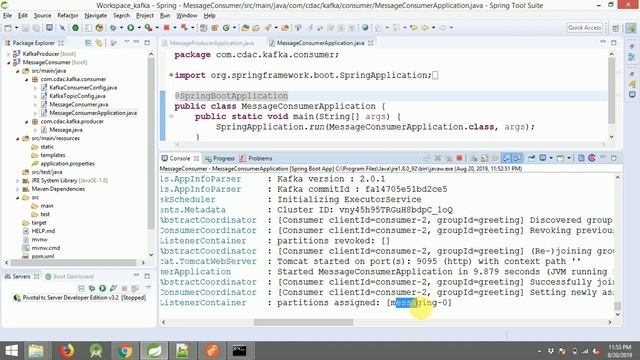Switch to the Problems tab

pyautogui.click(x=256, y=158)
